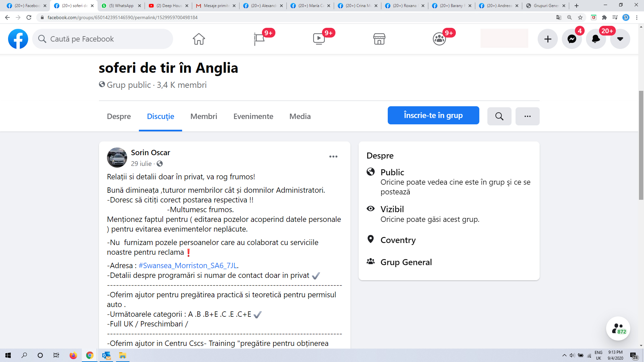The image size is (644, 362).
Task: Open Firefox from the taskbar
Action: tap(73, 355)
